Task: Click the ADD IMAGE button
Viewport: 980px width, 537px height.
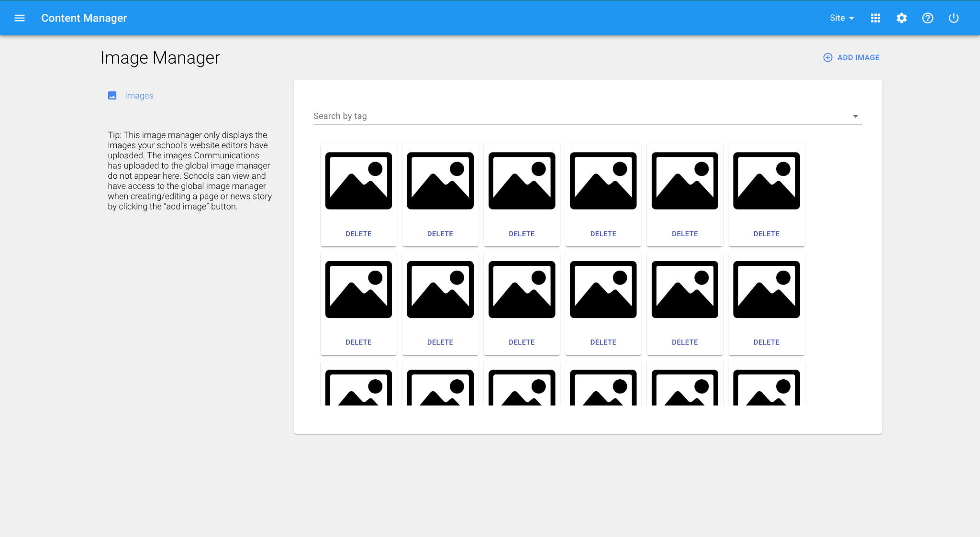Action: pos(858,57)
